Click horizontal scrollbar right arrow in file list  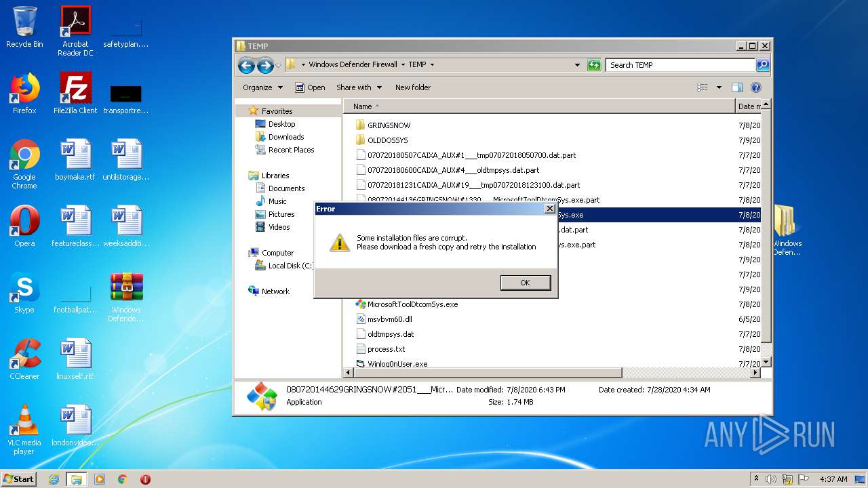pyautogui.click(x=755, y=373)
